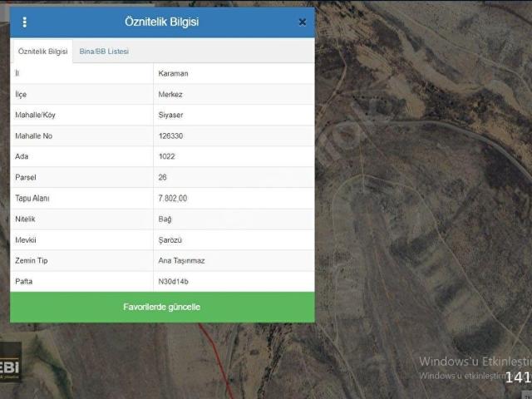Close the Öznitelik Bilgisi dialog

tap(303, 22)
